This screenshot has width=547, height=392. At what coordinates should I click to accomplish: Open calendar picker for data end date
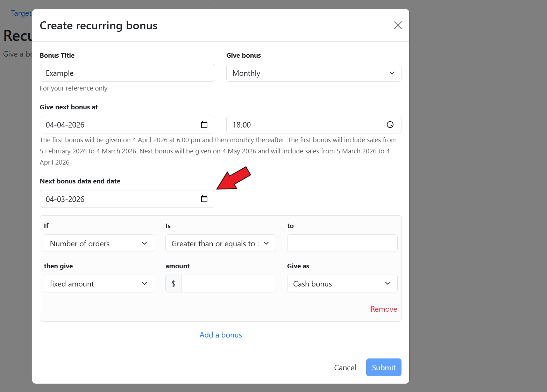204,199
